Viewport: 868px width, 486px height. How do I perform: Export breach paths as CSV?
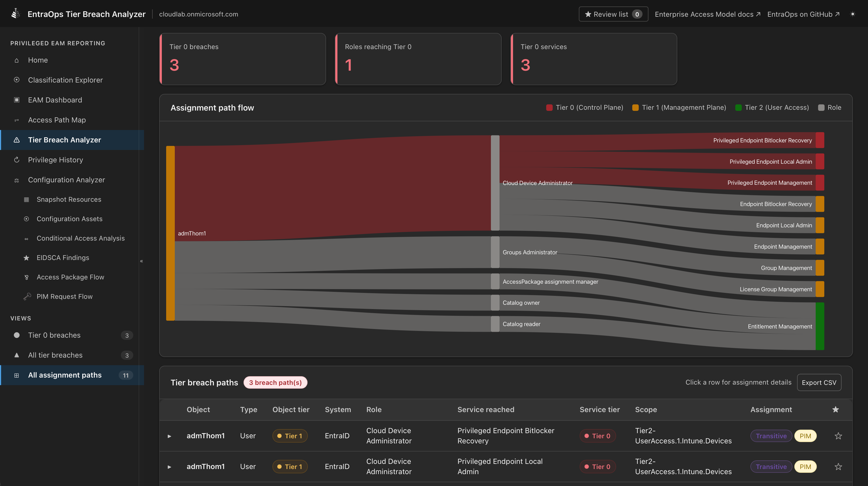click(x=819, y=382)
